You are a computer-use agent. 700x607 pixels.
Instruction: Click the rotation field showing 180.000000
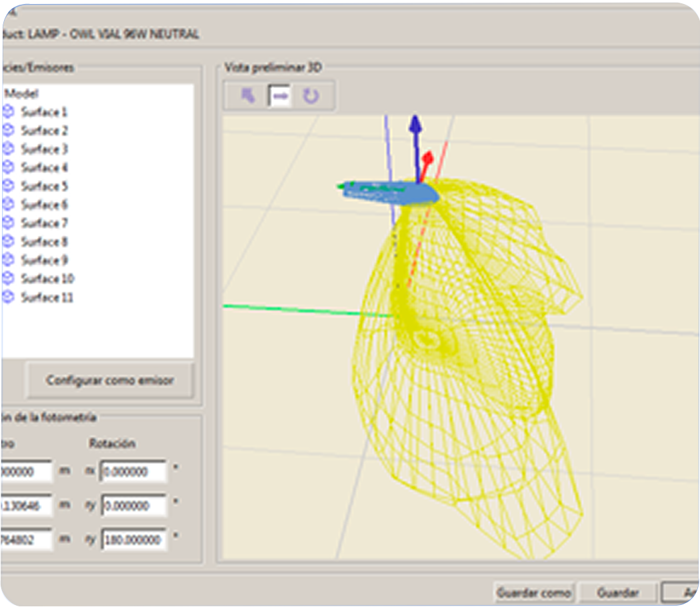pyautogui.click(x=133, y=540)
